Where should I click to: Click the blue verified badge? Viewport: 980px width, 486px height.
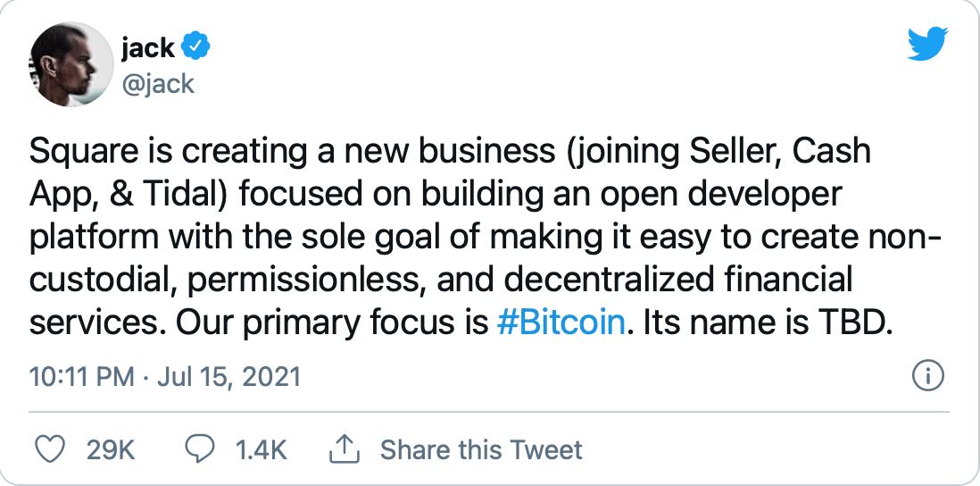coord(196,45)
